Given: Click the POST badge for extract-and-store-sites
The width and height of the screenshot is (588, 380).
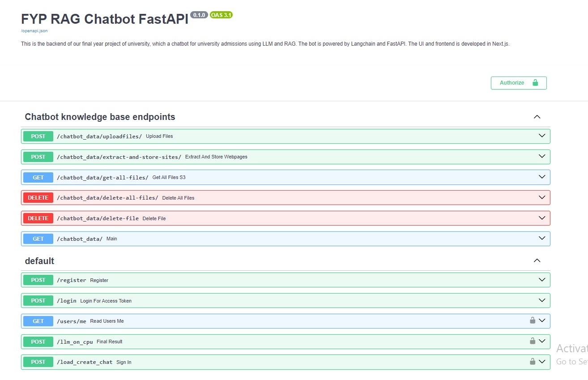Looking at the screenshot, I should click(x=38, y=157).
